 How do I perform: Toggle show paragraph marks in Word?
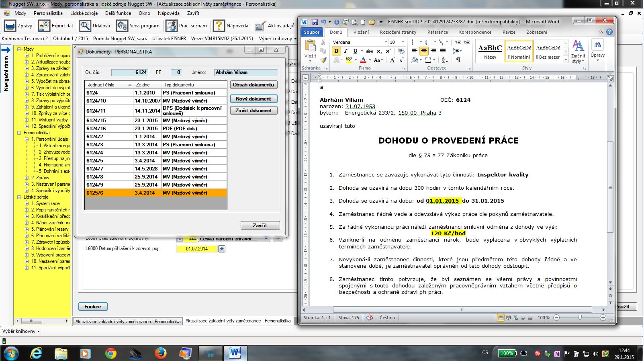(458, 60)
